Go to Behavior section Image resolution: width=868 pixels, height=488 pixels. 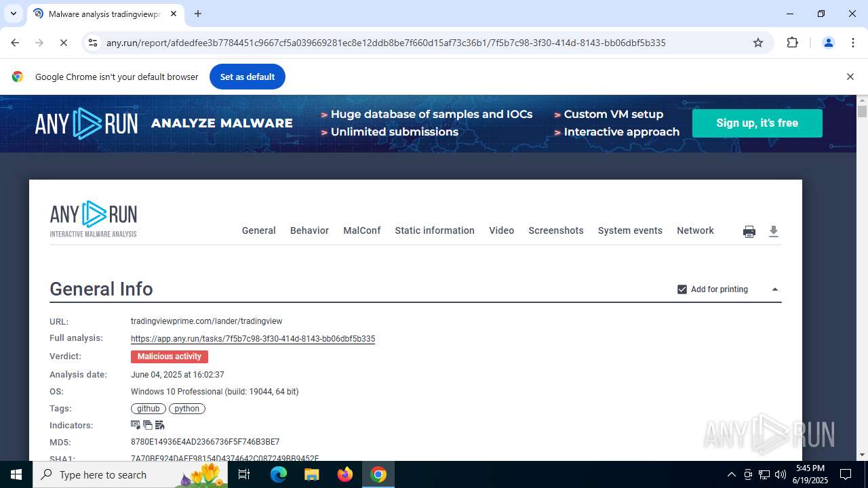click(309, 230)
